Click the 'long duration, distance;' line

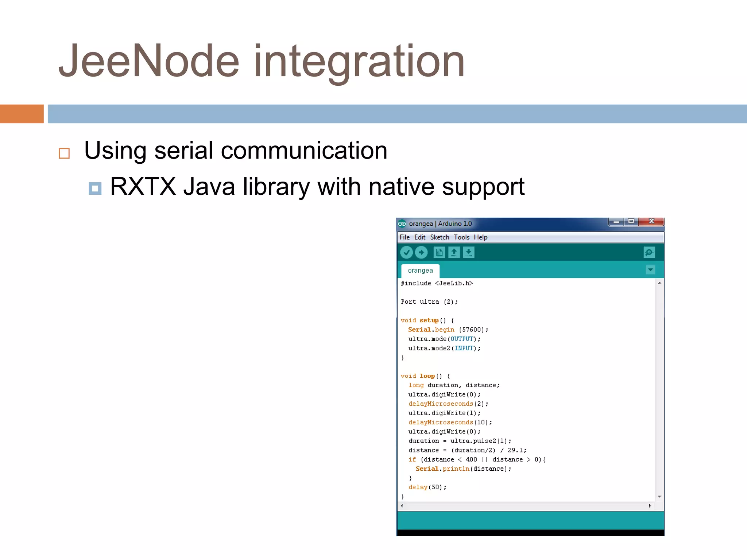click(454, 385)
